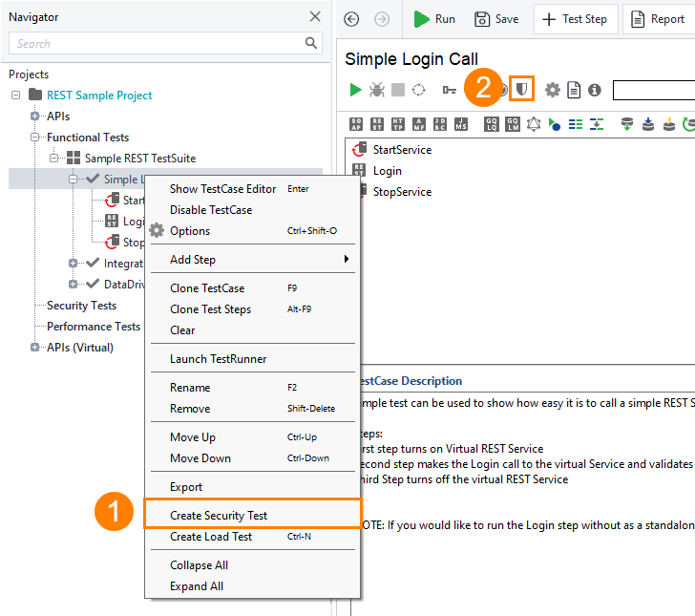Collapse the Sample REST TestSuite node
This screenshot has height=616, width=695.
[x=53, y=158]
